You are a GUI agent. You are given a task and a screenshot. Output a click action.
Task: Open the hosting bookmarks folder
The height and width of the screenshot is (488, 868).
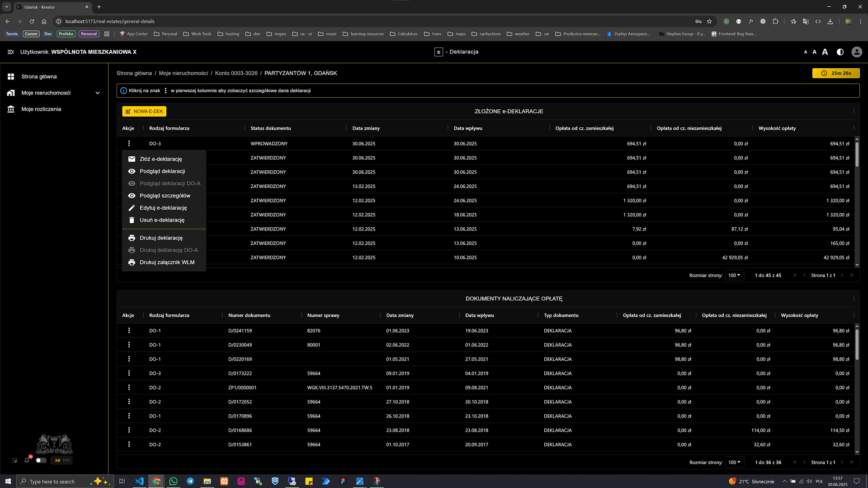click(228, 34)
